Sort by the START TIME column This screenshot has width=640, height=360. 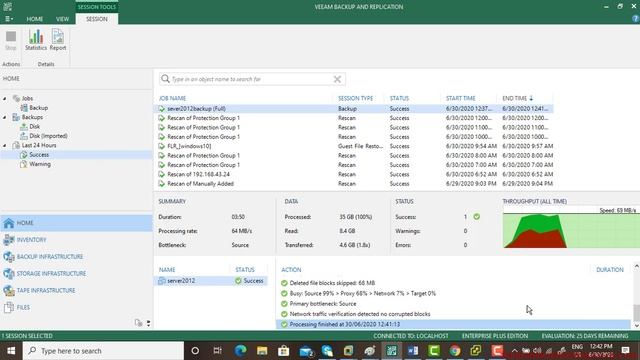(460, 98)
